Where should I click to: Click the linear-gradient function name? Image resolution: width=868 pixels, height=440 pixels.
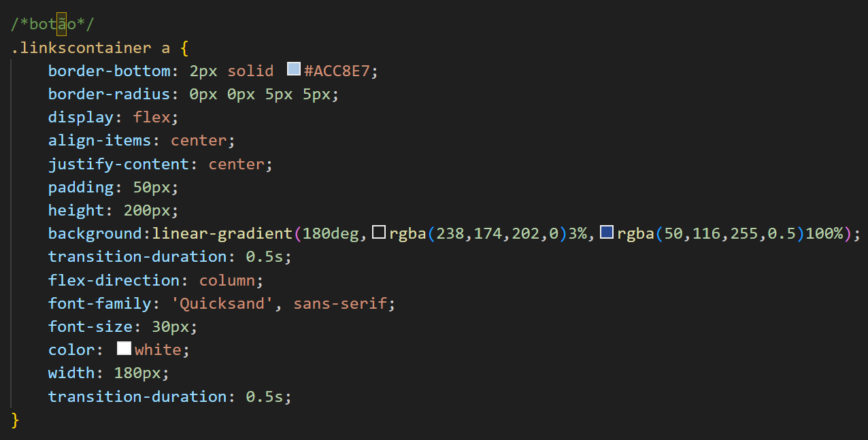coord(222,233)
